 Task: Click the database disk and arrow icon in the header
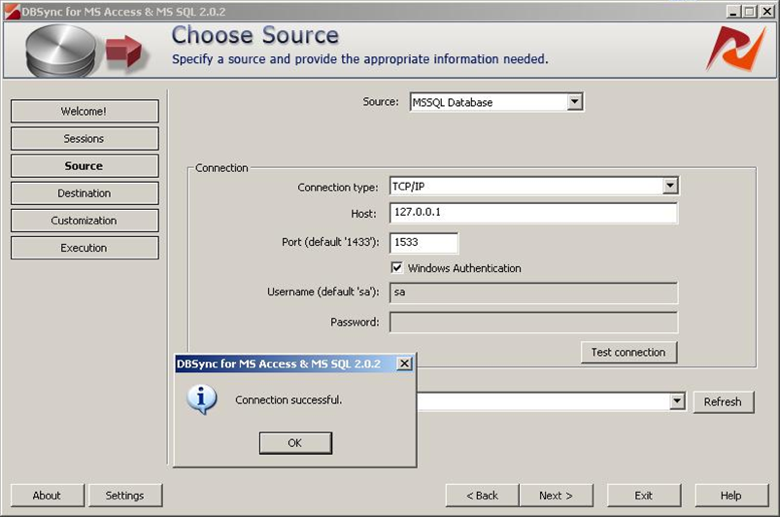click(85, 51)
